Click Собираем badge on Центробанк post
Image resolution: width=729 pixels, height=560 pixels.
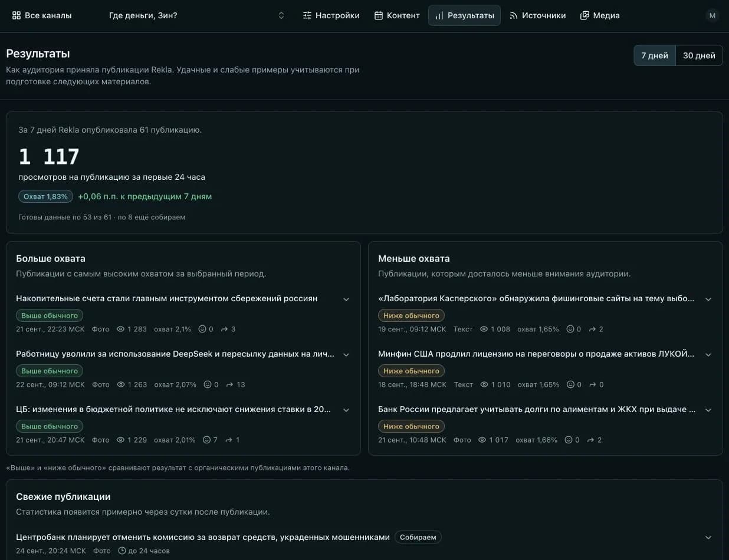(418, 537)
